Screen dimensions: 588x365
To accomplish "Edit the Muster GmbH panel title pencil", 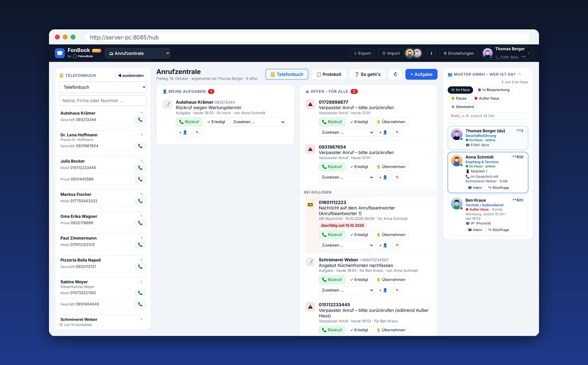I will pos(520,74).
